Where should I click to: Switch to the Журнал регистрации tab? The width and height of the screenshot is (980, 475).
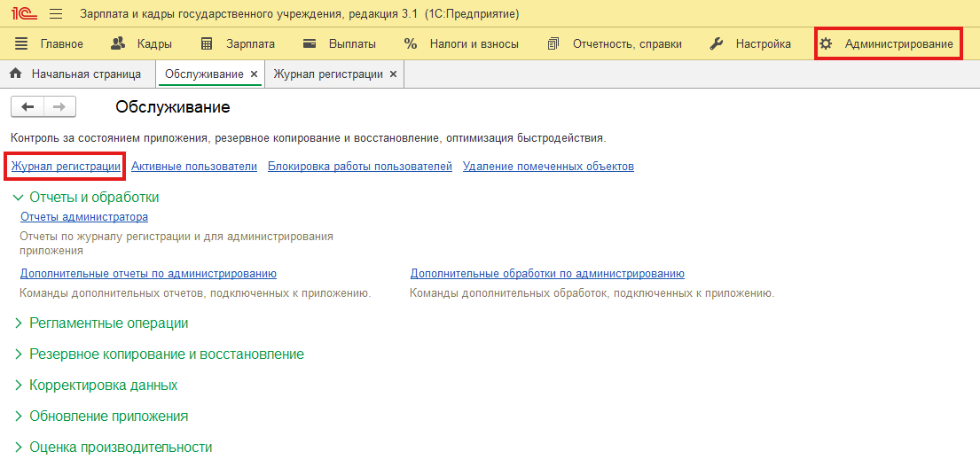tap(328, 74)
